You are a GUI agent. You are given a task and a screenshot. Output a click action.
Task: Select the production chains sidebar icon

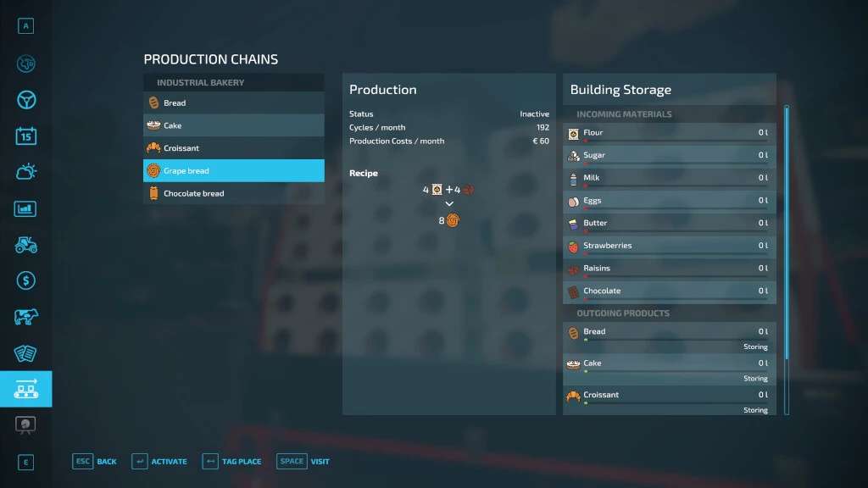(x=25, y=389)
